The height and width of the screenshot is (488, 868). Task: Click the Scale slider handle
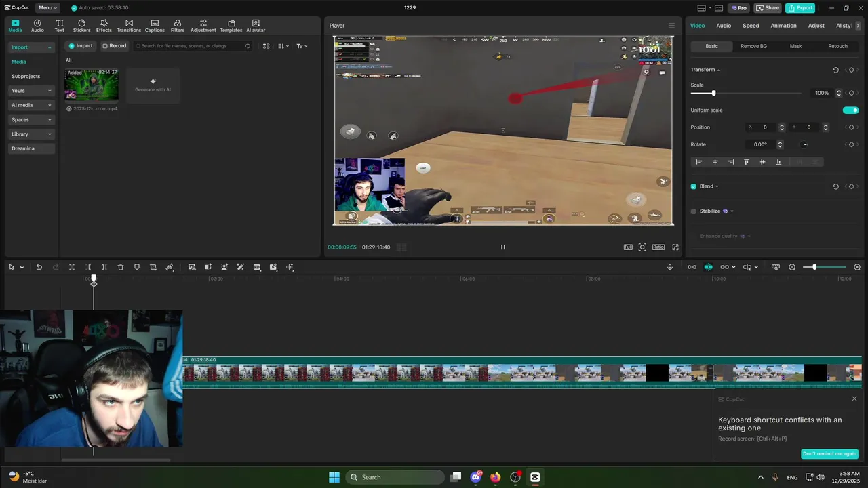click(x=713, y=93)
